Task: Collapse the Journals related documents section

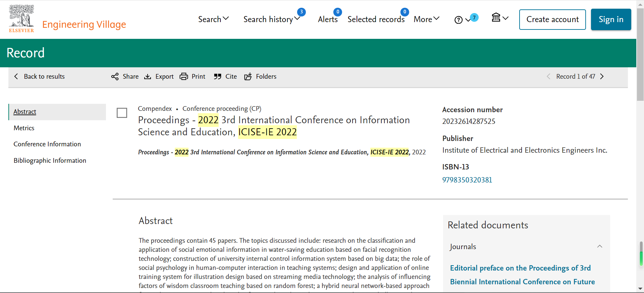Action: click(600, 246)
